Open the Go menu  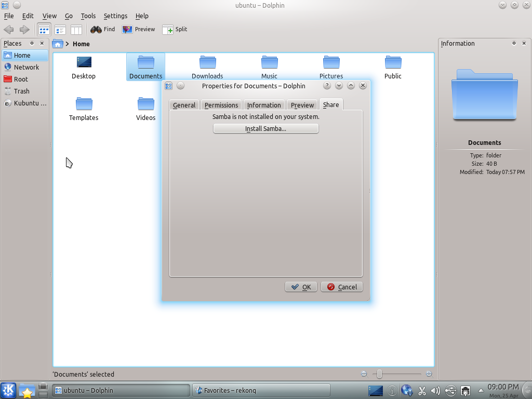pyautogui.click(x=69, y=16)
